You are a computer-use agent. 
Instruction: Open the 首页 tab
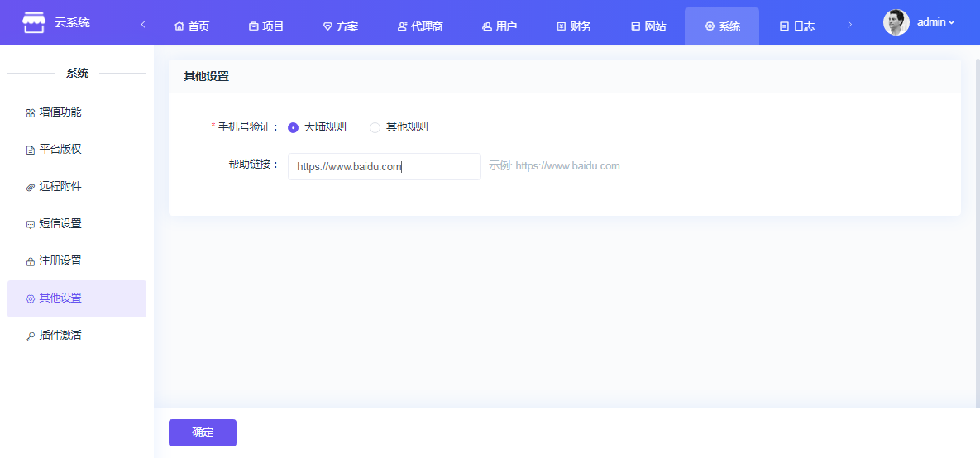pyautogui.click(x=192, y=26)
